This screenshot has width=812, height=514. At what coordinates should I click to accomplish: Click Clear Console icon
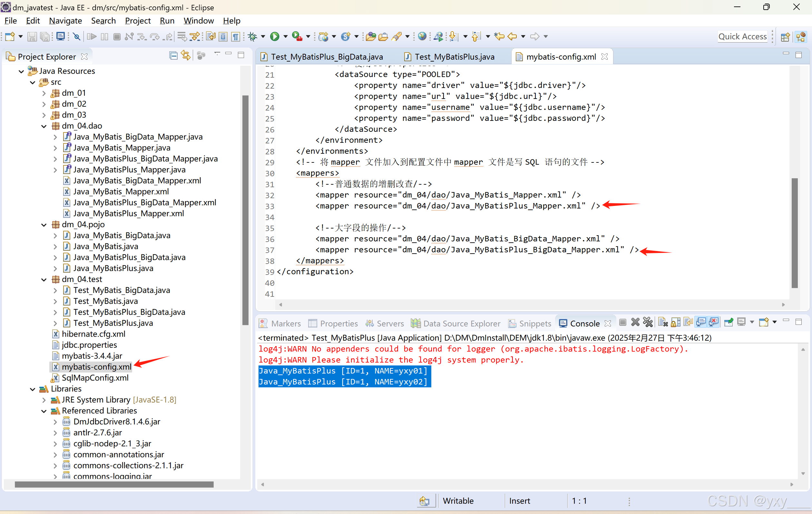coord(663,323)
